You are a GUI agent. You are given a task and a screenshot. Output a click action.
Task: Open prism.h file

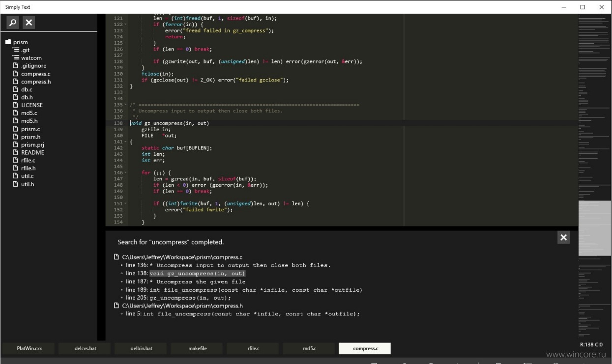click(30, 137)
